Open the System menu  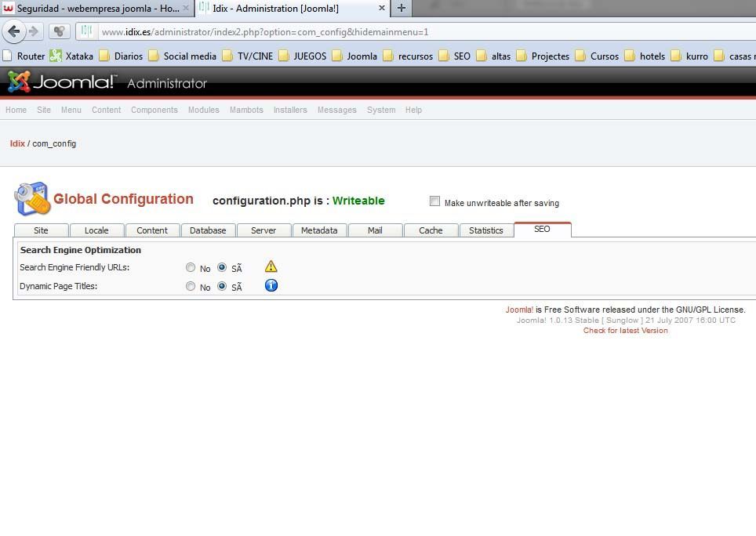pyautogui.click(x=381, y=110)
